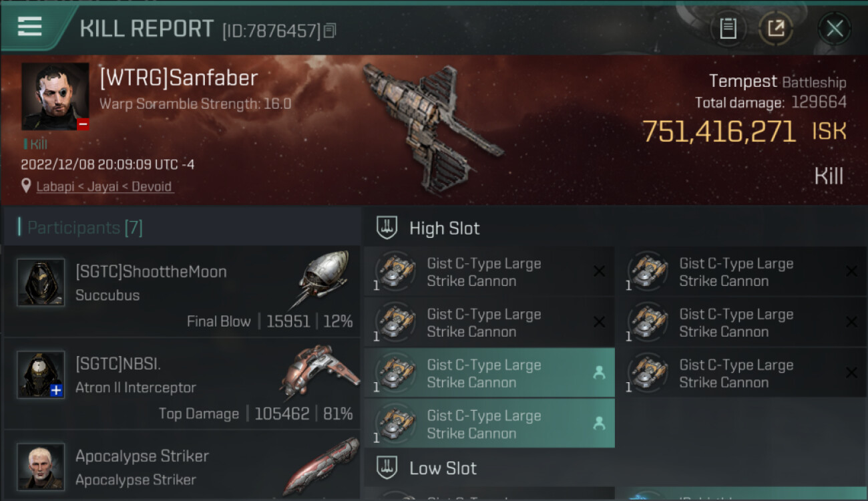Select first highlighted Strike Cannon with person icon
The image size is (868, 501).
tap(489, 373)
